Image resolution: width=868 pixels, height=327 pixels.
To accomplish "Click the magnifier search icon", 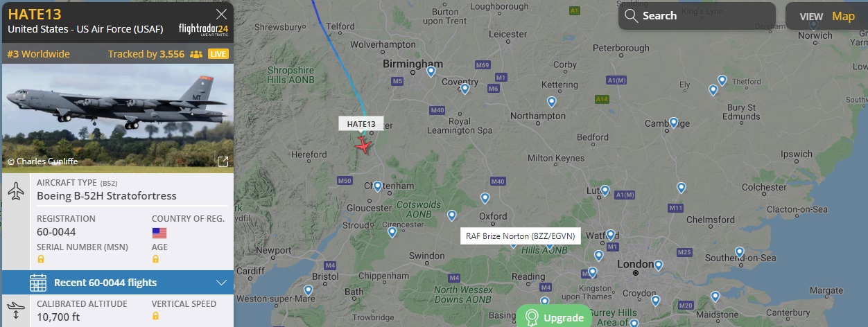I will 631,16.
